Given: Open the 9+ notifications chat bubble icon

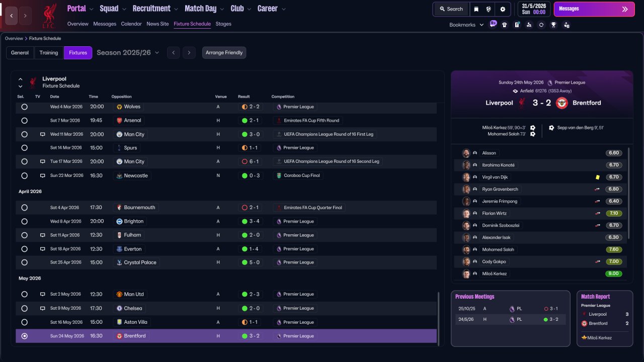Looking at the screenshot, I should click(493, 24).
